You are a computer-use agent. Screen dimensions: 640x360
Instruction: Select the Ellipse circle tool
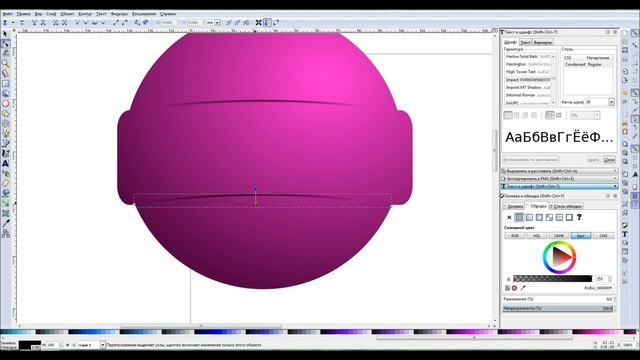coord(5,104)
